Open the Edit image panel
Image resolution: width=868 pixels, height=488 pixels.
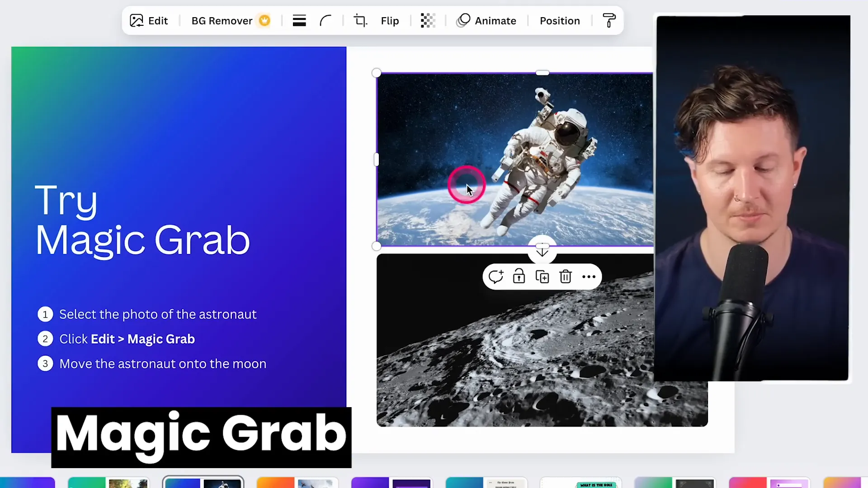[x=149, y=21]
